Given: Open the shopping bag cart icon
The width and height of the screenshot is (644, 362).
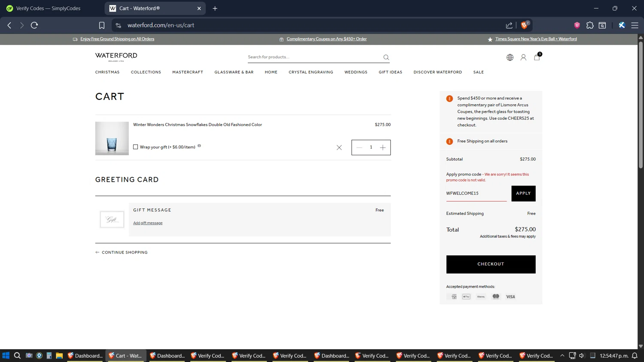Looking at the screenshot, I should pos(537,57).
